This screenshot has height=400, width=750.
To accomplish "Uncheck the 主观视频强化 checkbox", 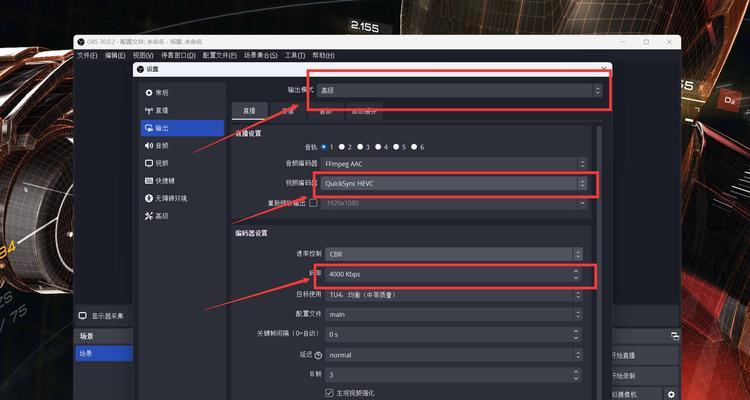I will pyautogui.click(x=329, y=393).
